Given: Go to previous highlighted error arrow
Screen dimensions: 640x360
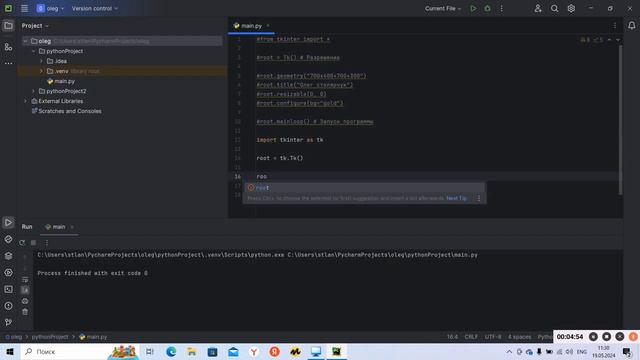Looking at the screenshot, I should (609, 40).
